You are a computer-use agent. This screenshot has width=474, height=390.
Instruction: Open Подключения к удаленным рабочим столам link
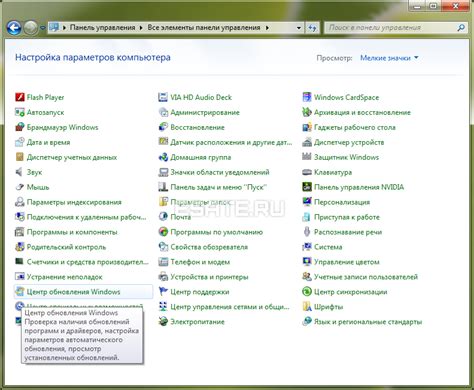(x=86, y=217)
